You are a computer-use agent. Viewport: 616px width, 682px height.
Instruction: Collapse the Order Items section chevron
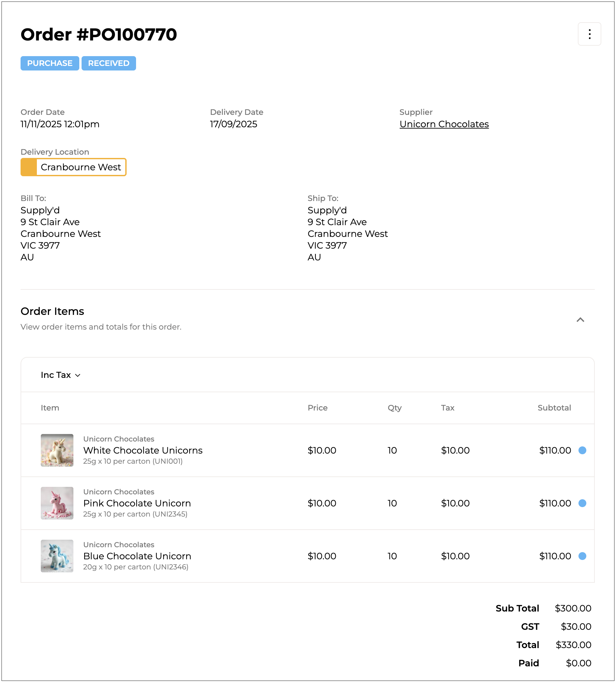coord(580,320)
